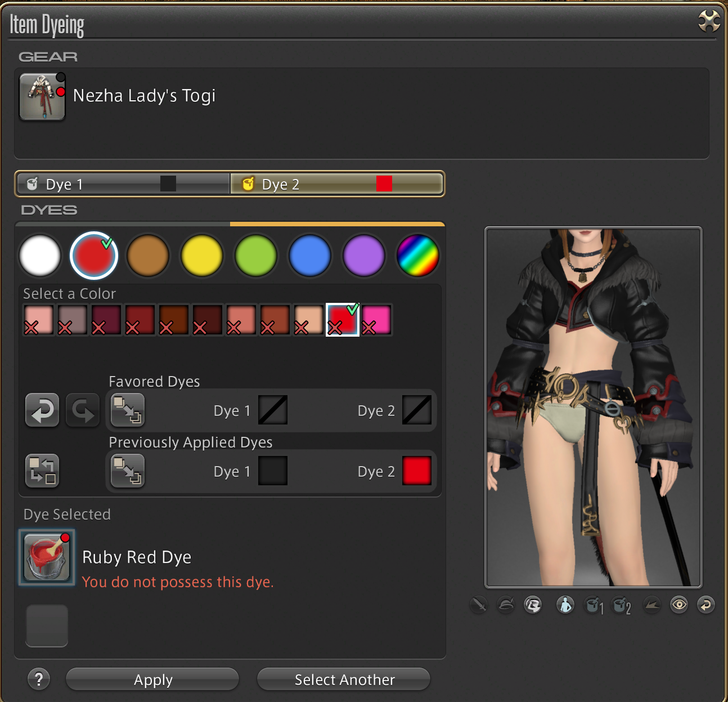The image size is (728, 702).
Task: Click the Apply button
Action: click(152, 679)
